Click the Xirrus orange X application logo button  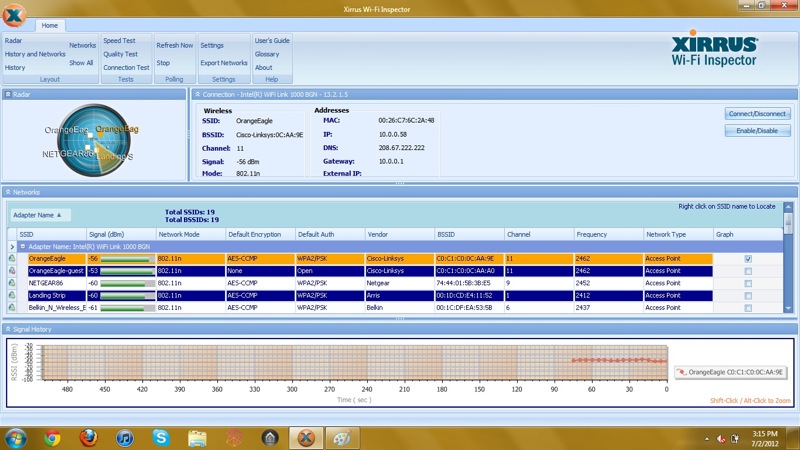coord(14,15)
